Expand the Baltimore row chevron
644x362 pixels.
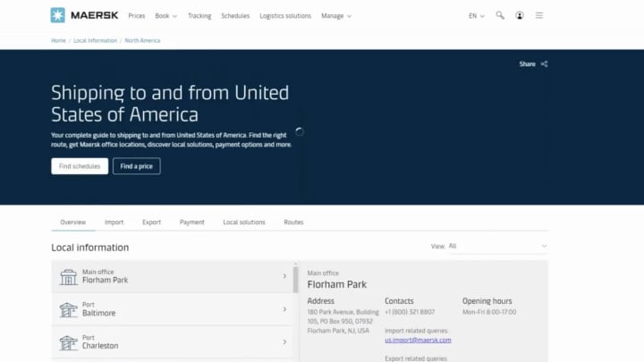point(284,309)
